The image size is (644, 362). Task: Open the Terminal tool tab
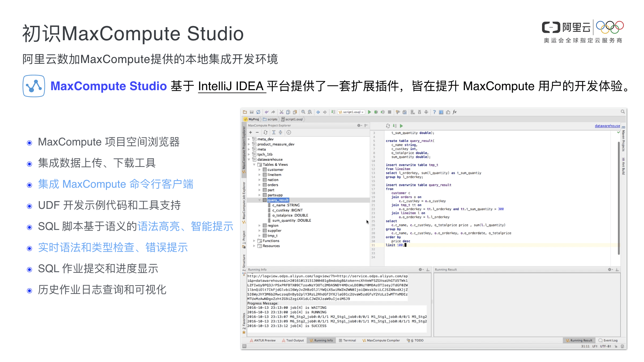347,341
